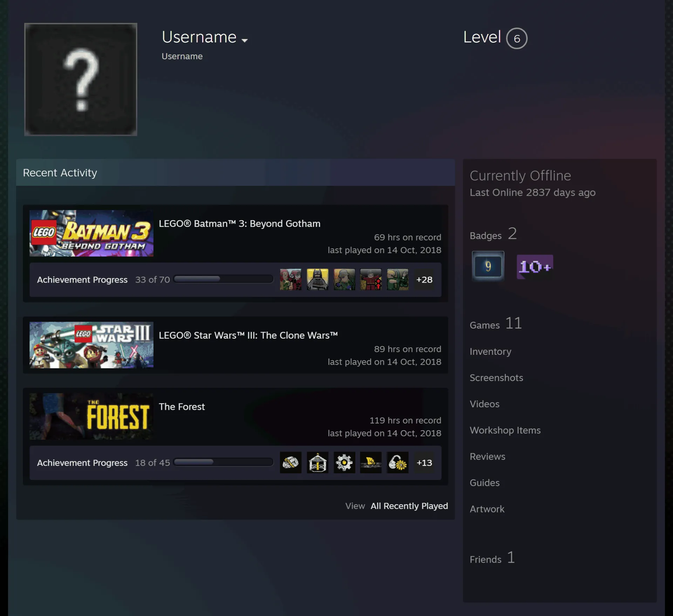This screenshot has height=616, width=673.
Task: Open the Badges 2 section link
Action: tap(493, 234)
